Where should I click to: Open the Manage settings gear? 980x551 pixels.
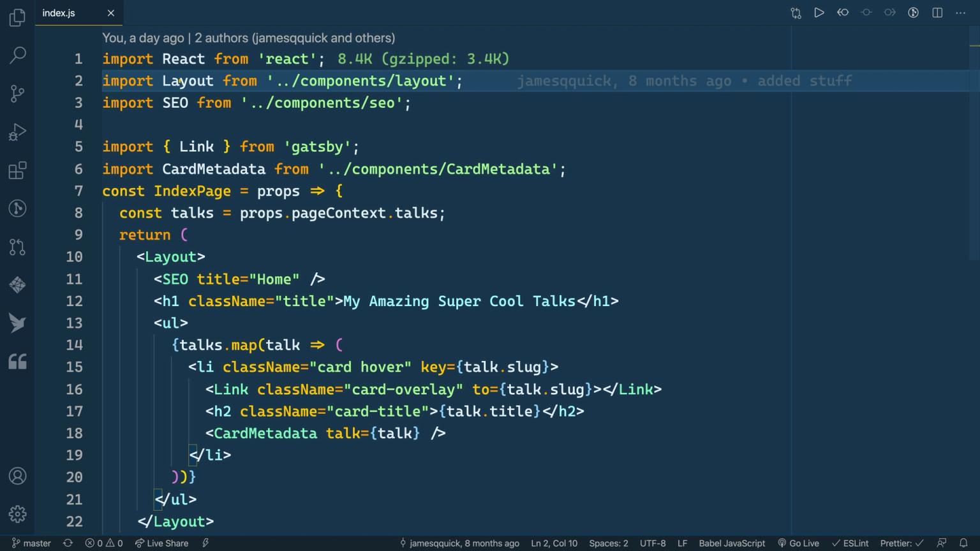17,514
